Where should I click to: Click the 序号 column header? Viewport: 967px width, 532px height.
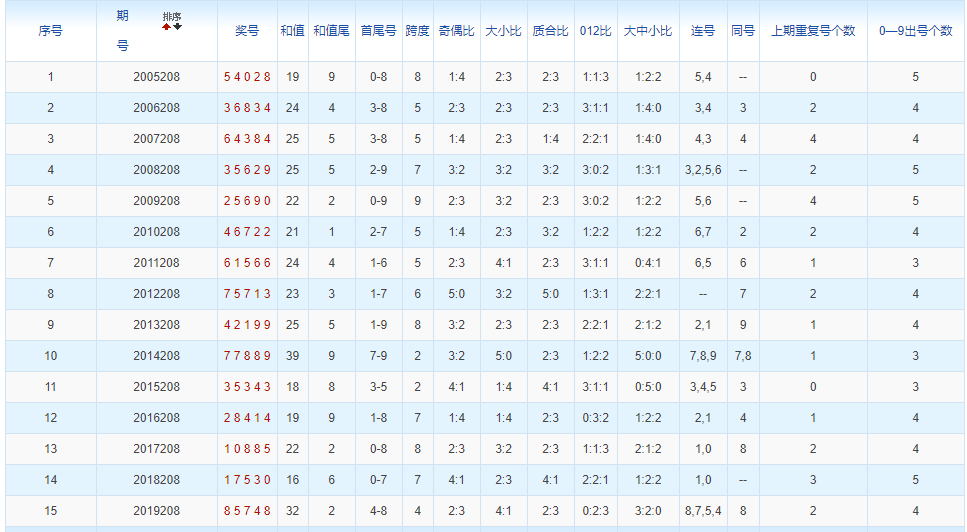(51, 31)
